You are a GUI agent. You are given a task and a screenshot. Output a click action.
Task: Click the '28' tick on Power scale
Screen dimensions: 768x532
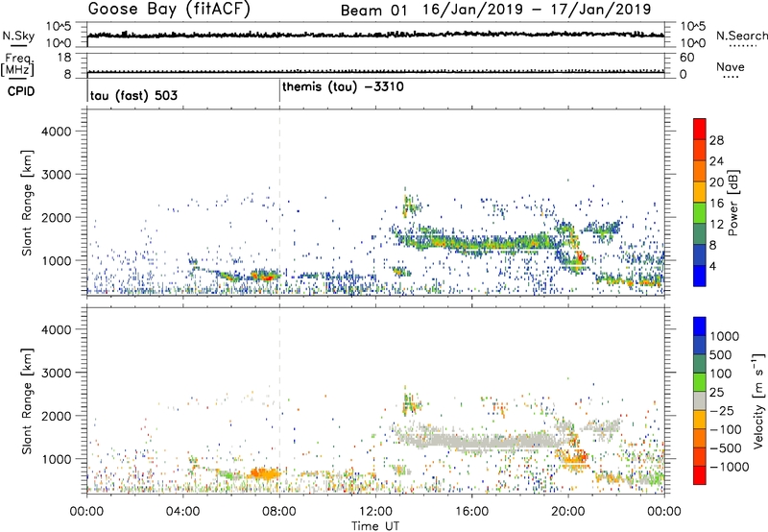[716, 140]
